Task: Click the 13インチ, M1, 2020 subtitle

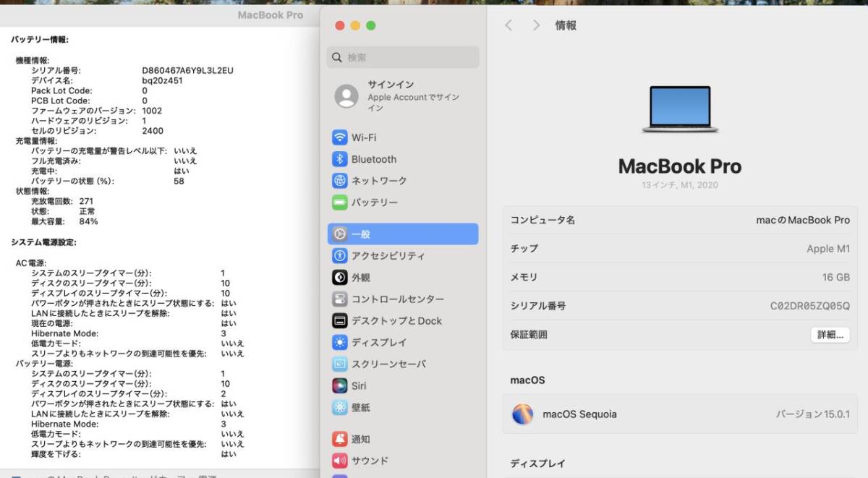Action: click(x=680, y=185)
